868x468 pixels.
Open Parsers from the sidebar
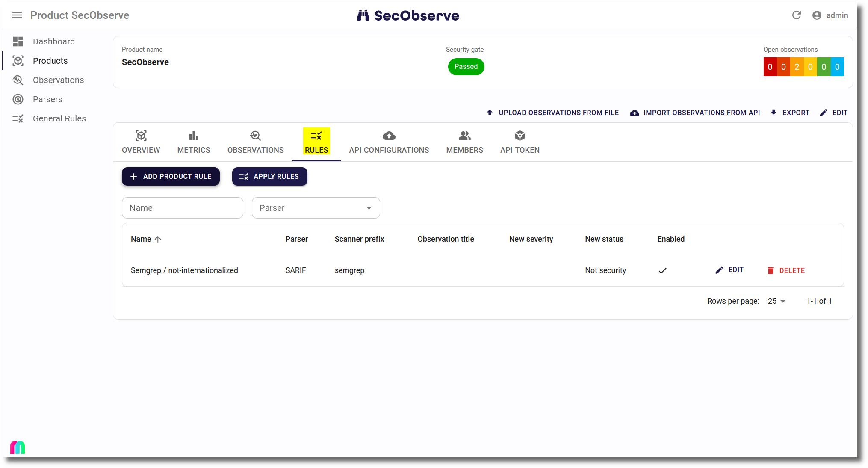(47, 99)
